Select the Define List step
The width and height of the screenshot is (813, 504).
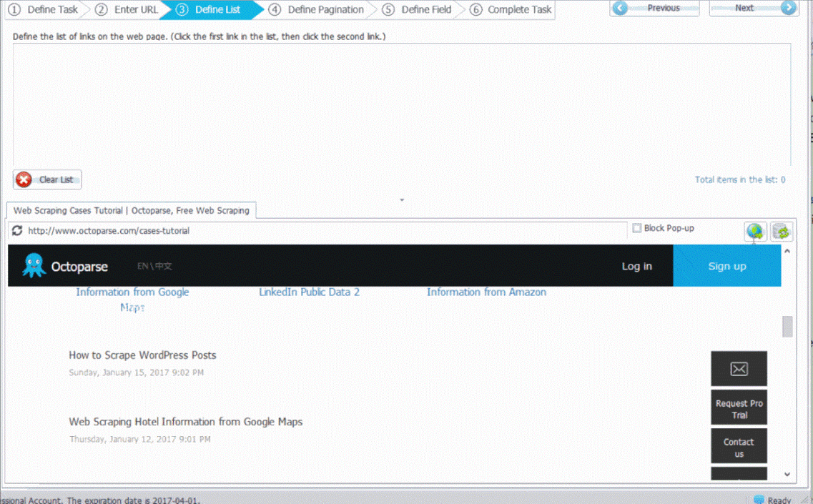(x=210, y=9)
